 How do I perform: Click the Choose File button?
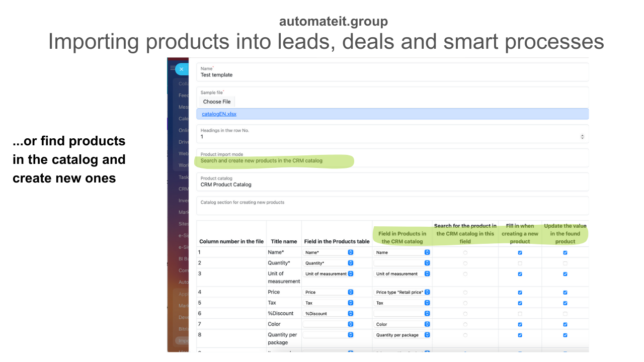point(217,102)
